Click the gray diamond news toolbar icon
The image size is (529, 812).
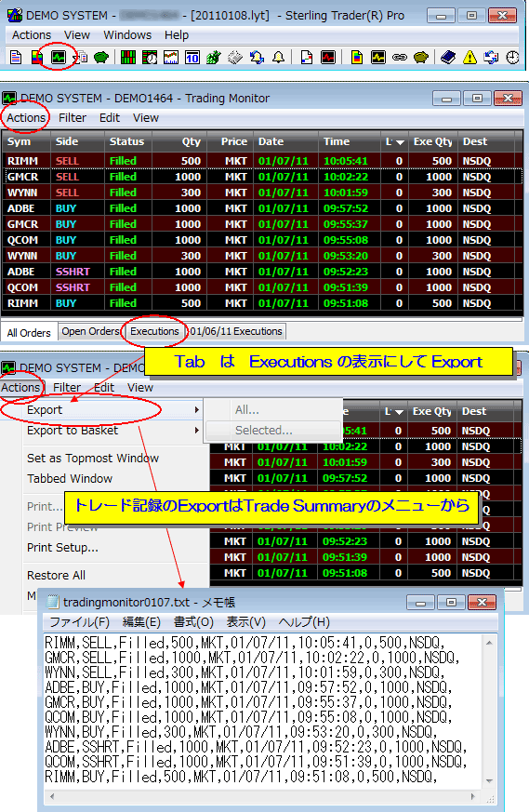(235, 57)
